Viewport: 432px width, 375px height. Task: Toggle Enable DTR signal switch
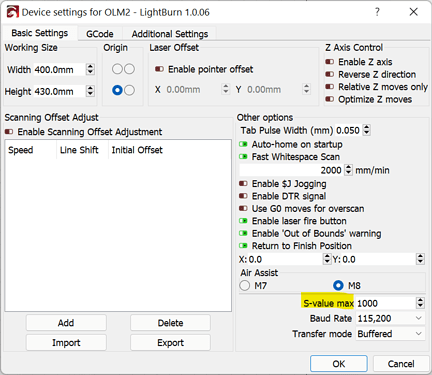coord(243,196)
